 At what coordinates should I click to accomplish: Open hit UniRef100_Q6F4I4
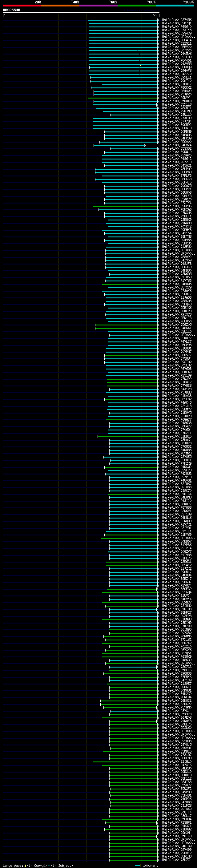point(177,40)
